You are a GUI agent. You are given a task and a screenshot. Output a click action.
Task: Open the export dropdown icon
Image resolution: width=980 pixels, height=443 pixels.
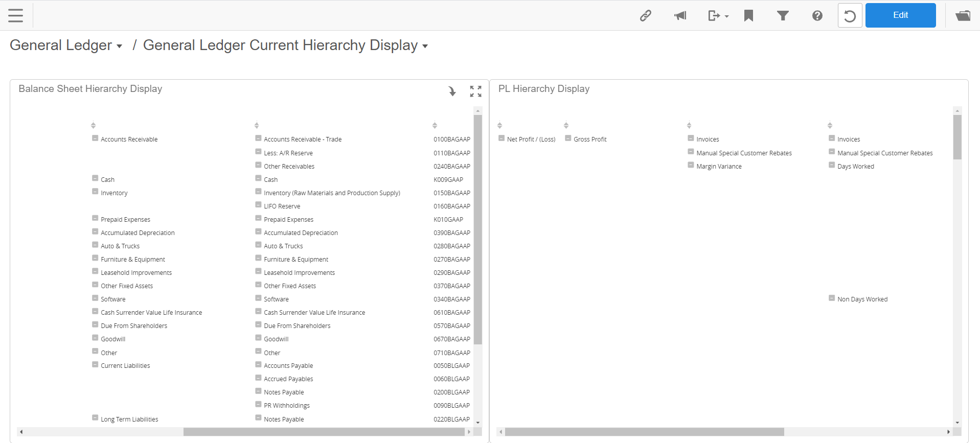point(718,16)
